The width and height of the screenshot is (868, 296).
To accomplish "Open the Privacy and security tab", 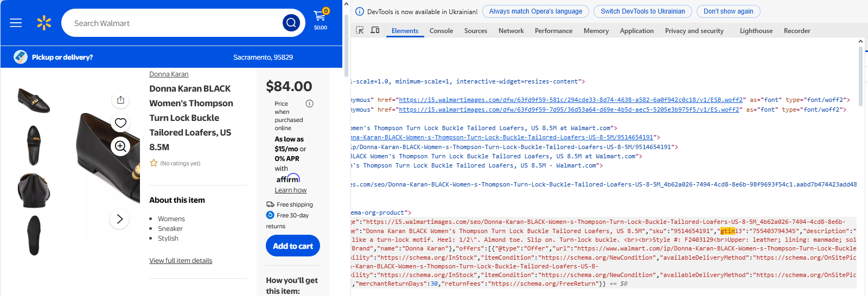I will click(x=694, y=31).
